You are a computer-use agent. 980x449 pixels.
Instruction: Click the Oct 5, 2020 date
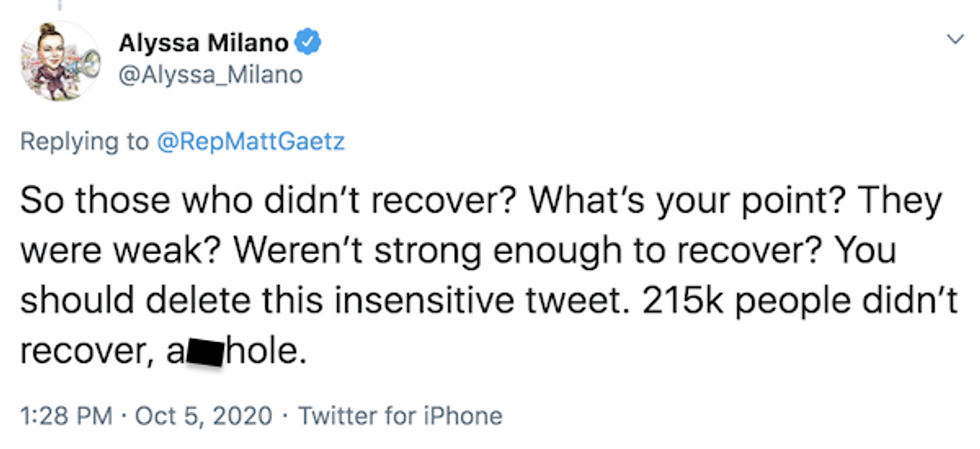tap(207, 415)
